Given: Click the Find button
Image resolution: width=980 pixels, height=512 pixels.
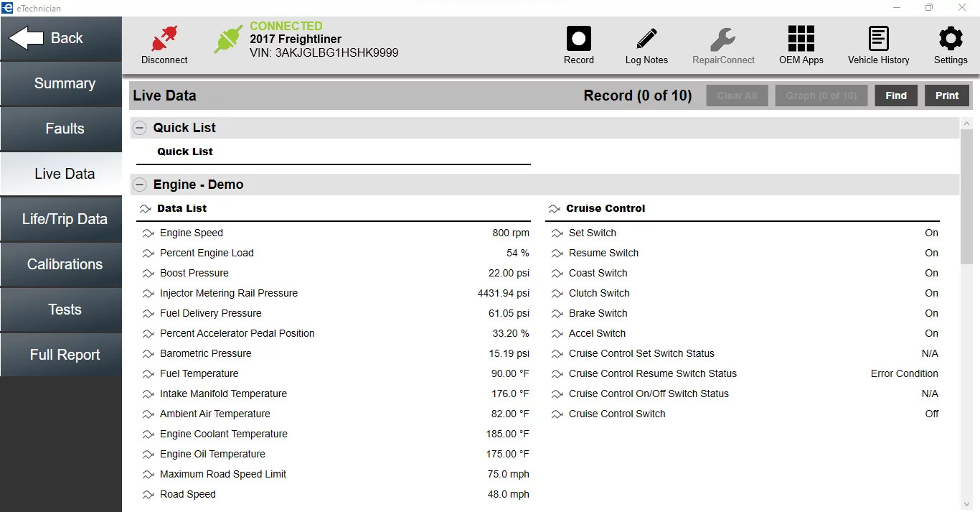Looking at the screenshot, I should click(x=896, y=96).
